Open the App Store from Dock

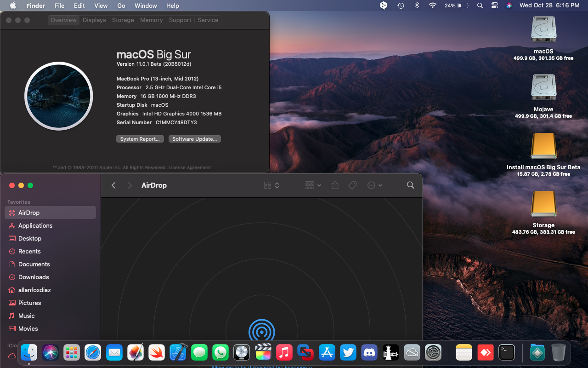327,353
